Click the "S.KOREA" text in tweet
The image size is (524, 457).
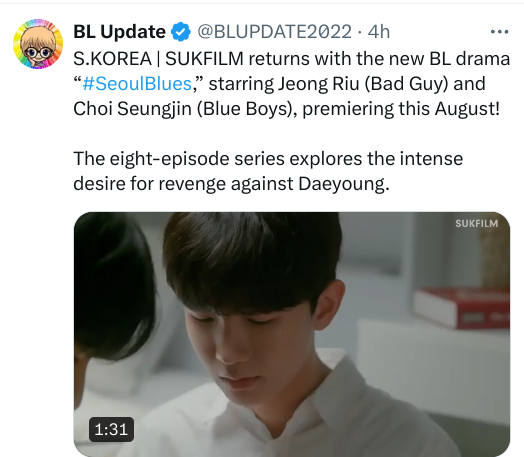click(112, 59)
